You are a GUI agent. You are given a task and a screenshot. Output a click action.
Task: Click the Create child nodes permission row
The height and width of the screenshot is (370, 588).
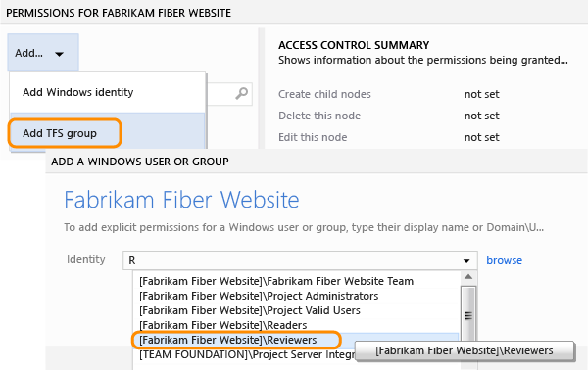tap(389, 94)
